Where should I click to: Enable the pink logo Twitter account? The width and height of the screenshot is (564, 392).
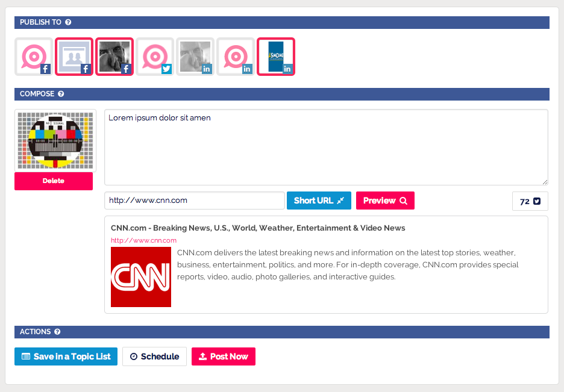(x=155, y=57)
